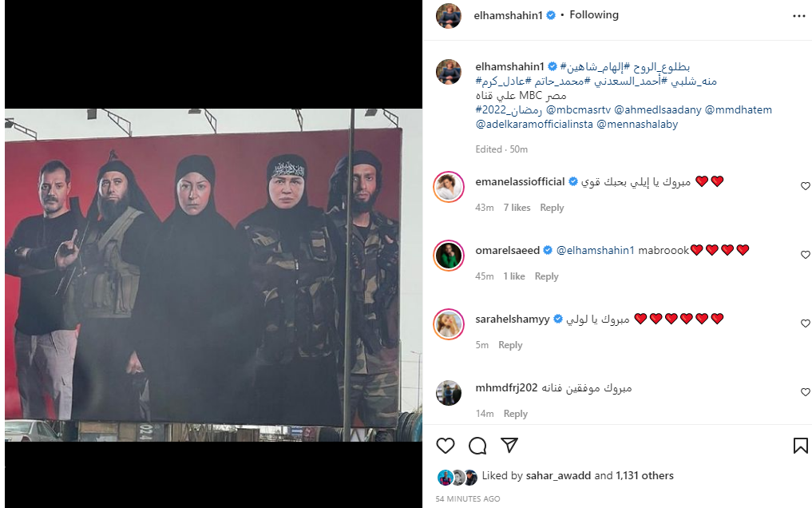Viewport: 812px width, 508px height.
Task: Like the post with the heart icon
Action: pyautogui.click(x=446, y=446)
